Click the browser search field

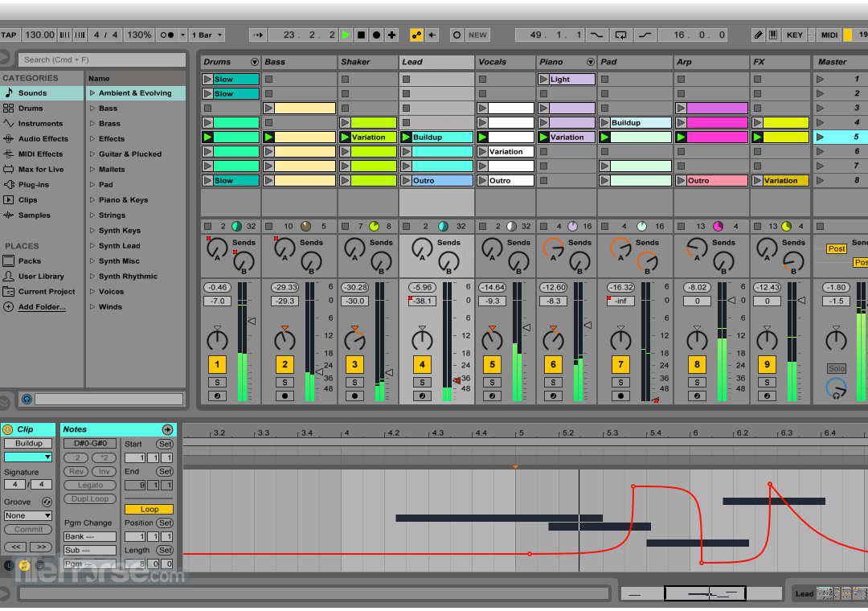click(102, 59)
